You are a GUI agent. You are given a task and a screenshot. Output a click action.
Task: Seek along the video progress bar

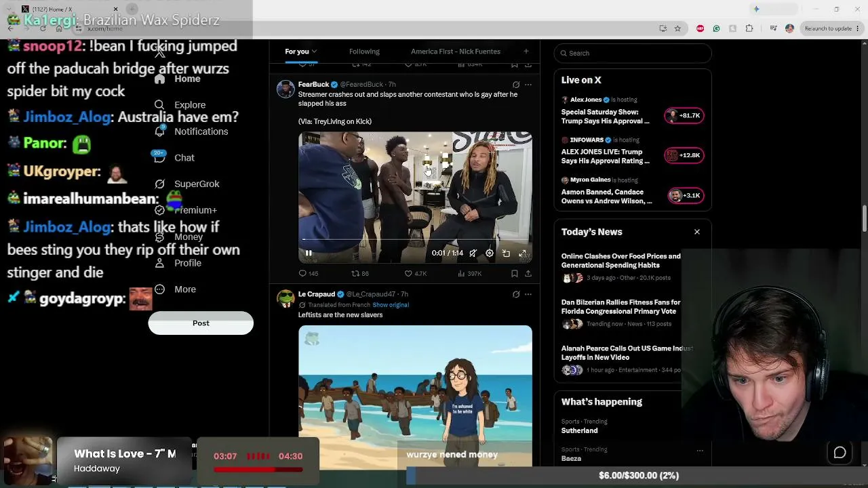coord(415,239)
